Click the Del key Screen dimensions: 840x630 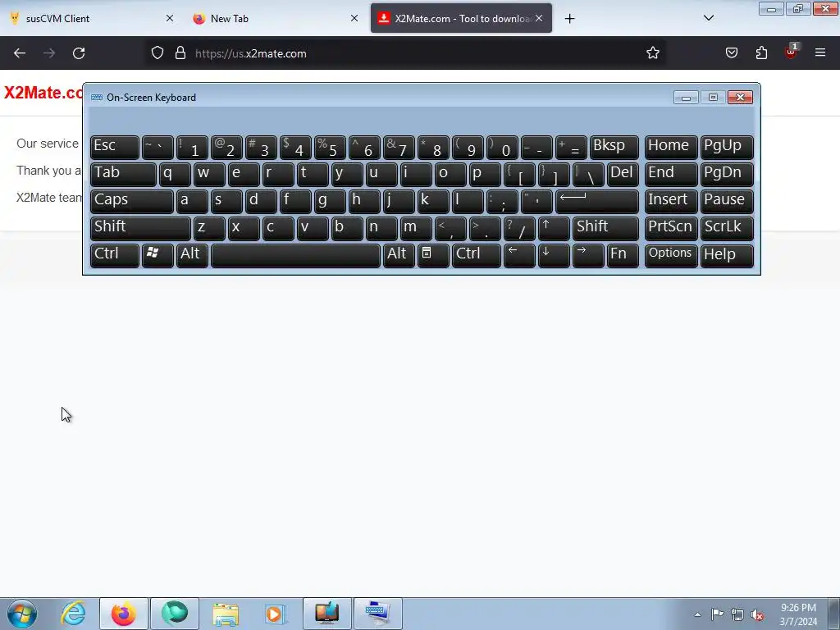coord(623,174)
